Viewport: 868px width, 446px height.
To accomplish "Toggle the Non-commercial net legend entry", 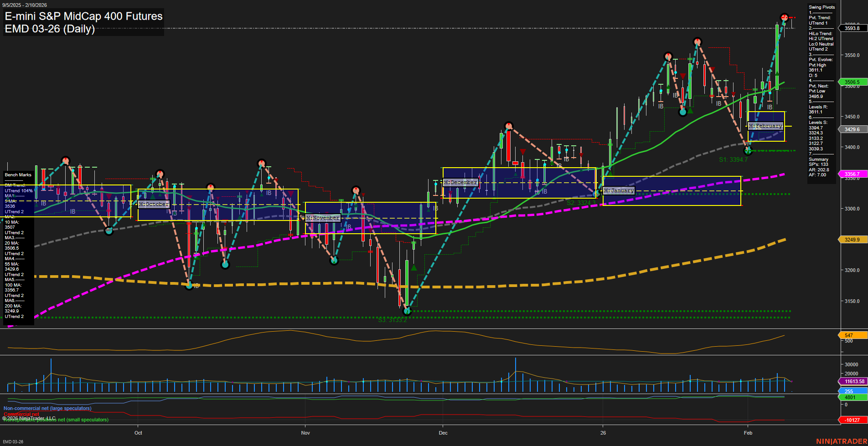I will pos(47,408).
